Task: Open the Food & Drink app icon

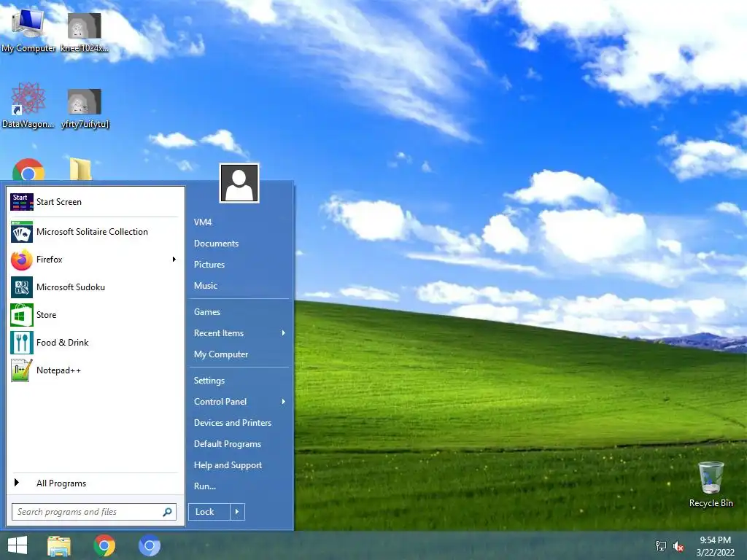Action: [x=22, y=343]
